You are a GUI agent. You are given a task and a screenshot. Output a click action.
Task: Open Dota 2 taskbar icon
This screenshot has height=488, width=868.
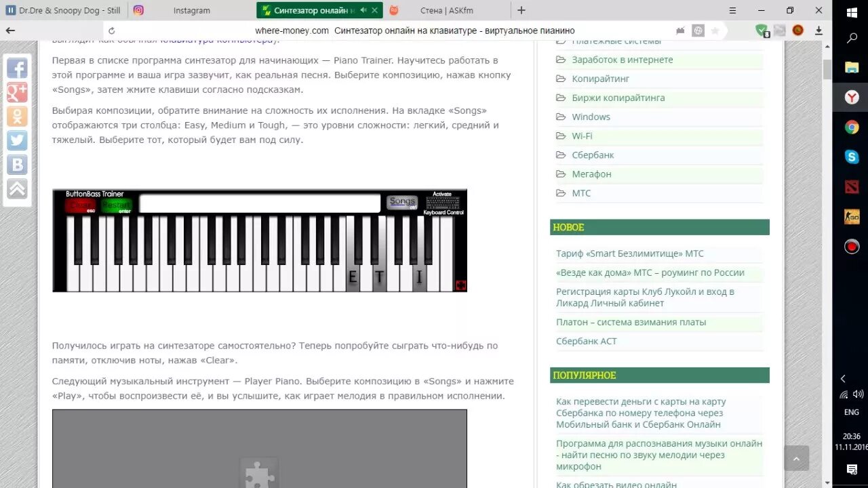coord(852,187)
